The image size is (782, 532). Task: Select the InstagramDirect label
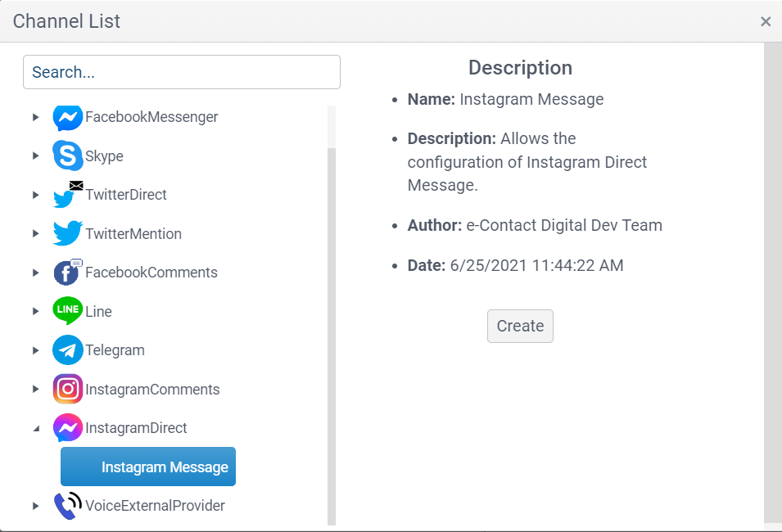[x=136, y=428]
